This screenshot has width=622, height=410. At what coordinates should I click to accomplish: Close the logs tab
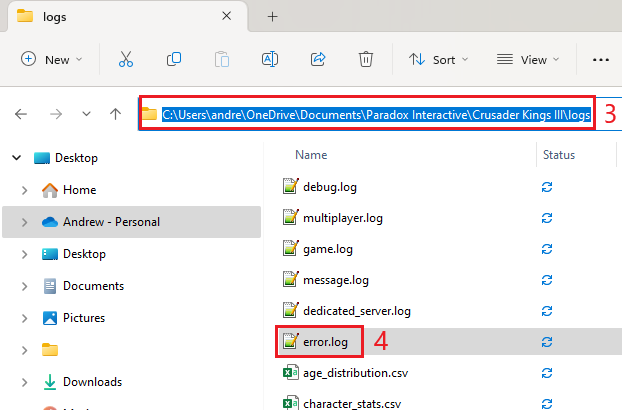pyautogui.click(x=227, y=16)
